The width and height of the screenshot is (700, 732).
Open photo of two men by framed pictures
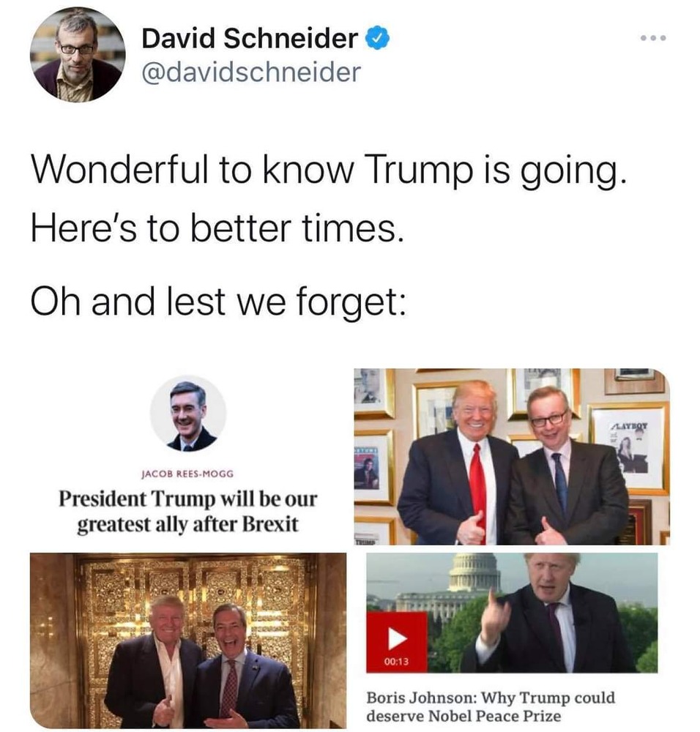(512, 457)
